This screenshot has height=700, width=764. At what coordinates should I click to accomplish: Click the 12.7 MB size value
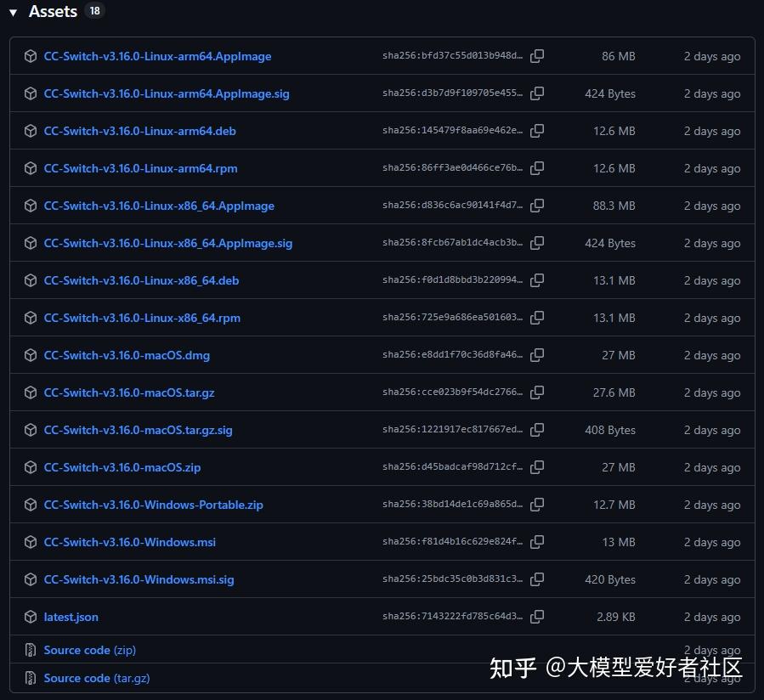coord(614,505)
